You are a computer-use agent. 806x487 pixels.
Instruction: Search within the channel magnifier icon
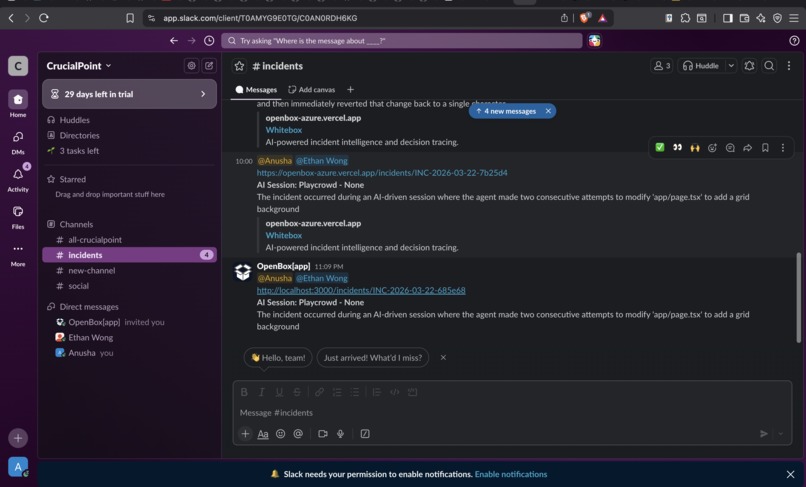pyautogui.click(x=769, y=66)
